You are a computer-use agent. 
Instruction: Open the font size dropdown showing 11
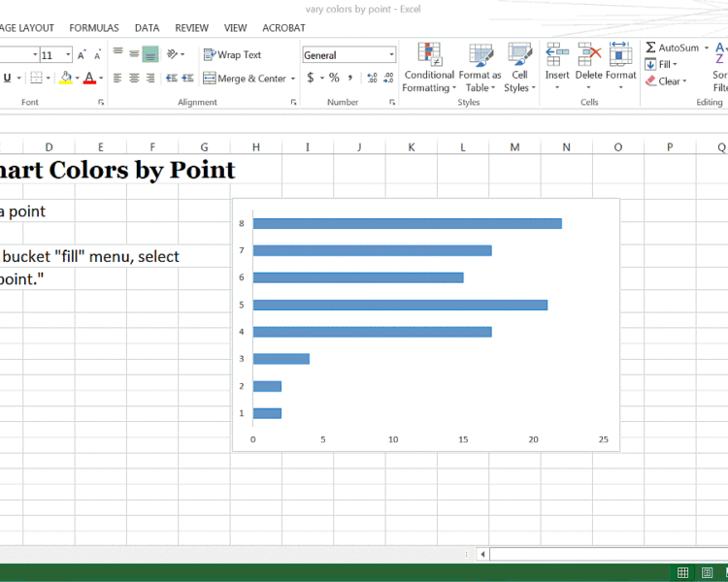(x=68, y=55)
